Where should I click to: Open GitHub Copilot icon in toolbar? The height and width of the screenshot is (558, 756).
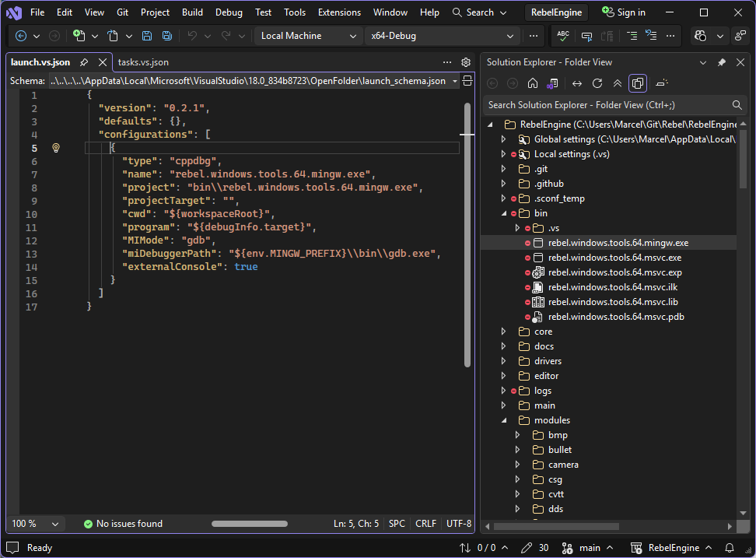click(701, 36)
